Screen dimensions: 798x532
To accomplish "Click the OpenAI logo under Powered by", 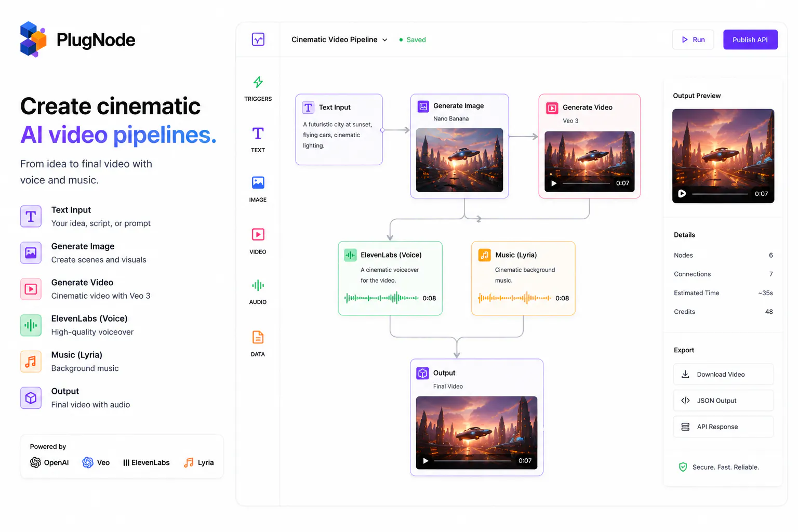I will [x=35, y=462].
